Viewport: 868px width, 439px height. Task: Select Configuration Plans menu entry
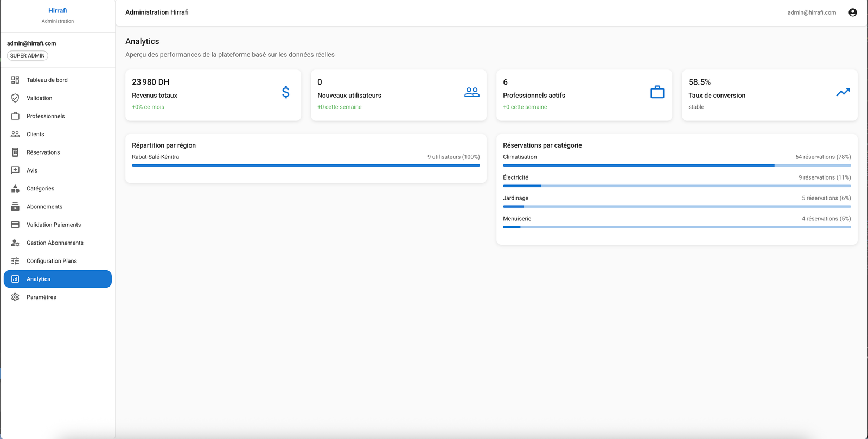pos(58,261)
